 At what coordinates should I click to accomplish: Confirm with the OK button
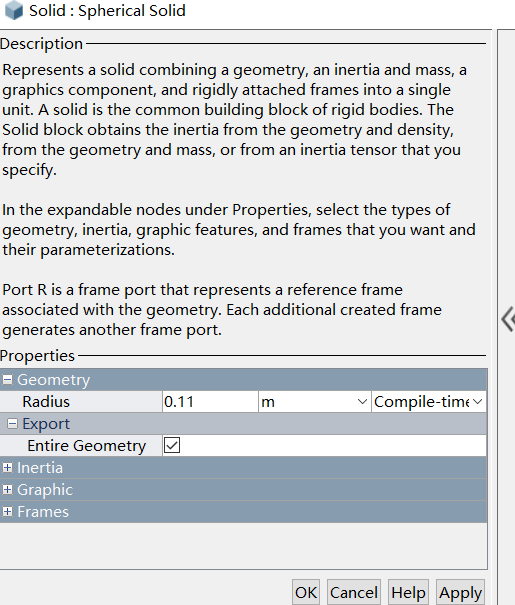tap(306, 592)
